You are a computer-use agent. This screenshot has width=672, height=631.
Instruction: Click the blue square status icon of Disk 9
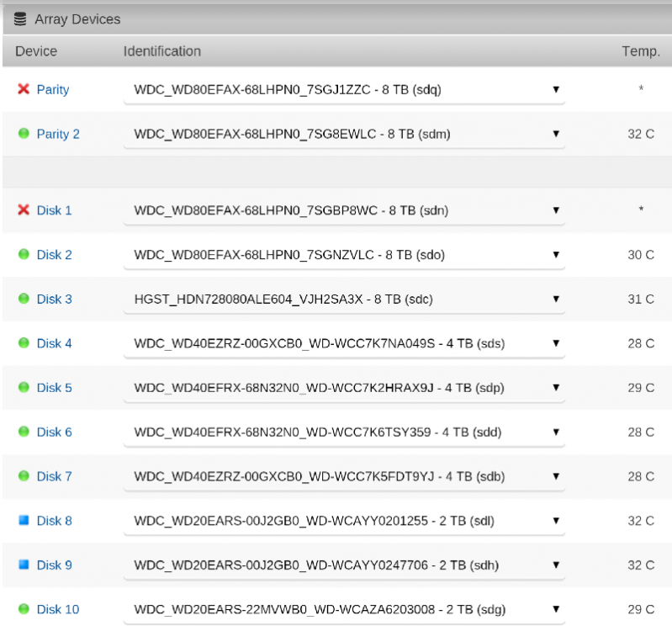pyautogui.click(x=24, y=565)
